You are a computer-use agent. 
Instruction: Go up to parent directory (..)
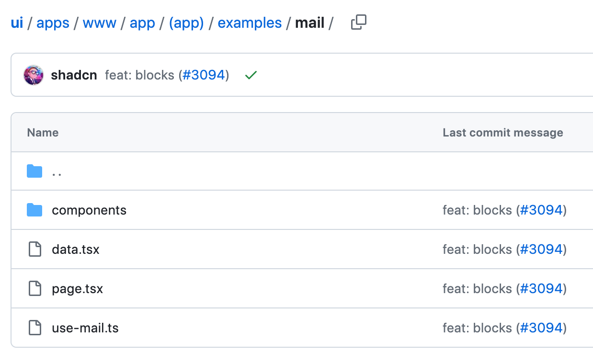click(57, 171)
